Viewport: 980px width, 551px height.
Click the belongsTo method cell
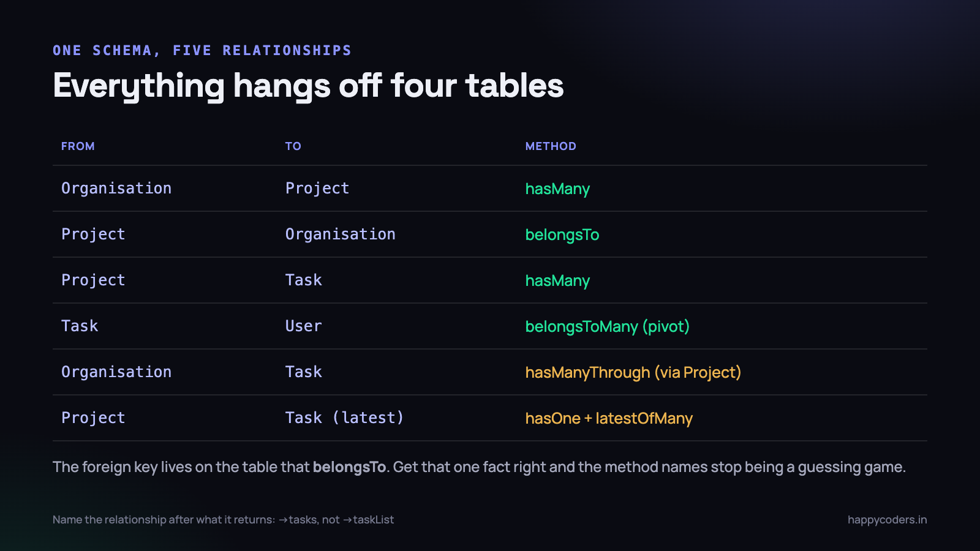[562, 235]
